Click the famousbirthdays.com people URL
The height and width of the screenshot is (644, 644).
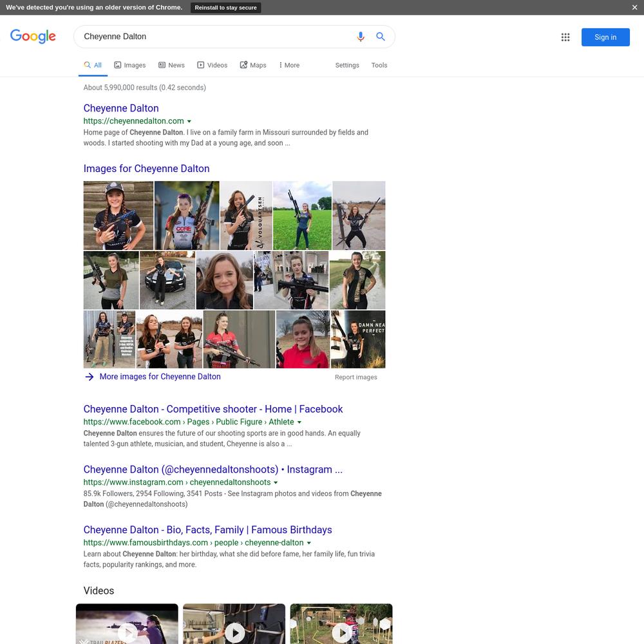193,542
